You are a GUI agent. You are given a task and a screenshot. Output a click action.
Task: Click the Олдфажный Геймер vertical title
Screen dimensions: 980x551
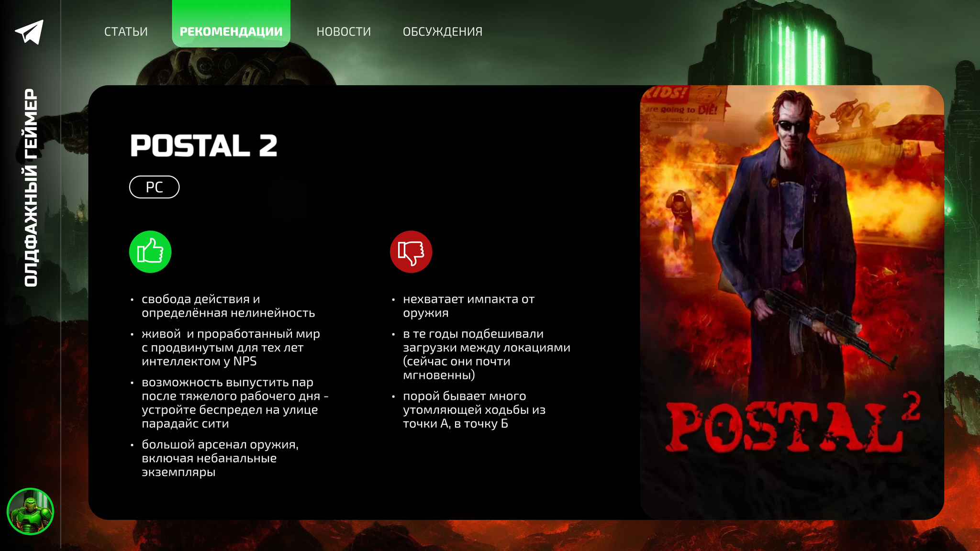tap(31, 187)
